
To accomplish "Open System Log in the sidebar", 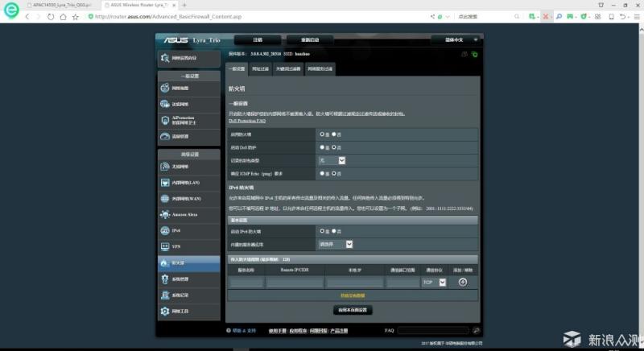I will coord(189,295).
